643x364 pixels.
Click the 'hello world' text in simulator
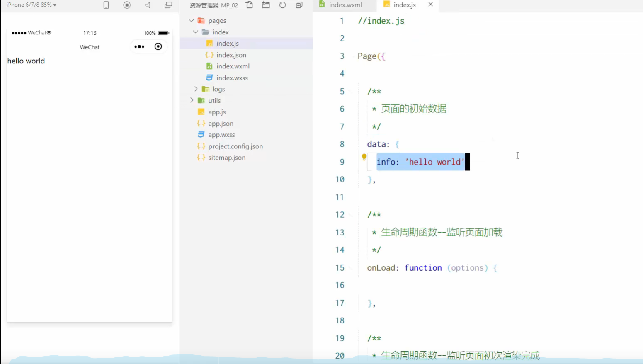(26, 61)
